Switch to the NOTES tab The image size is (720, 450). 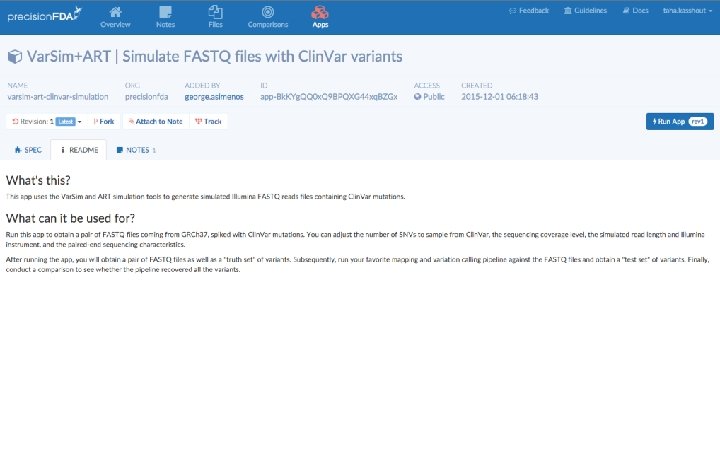(x=136, y=150)
